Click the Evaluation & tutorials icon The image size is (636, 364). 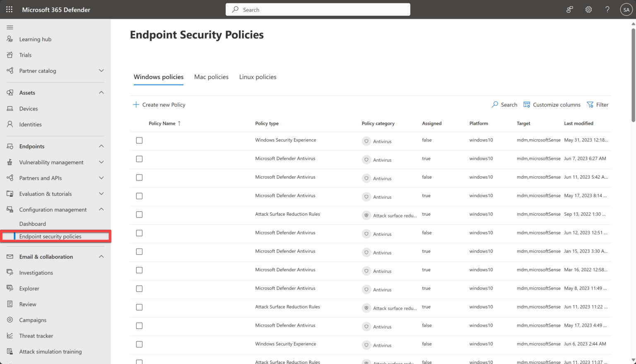[x=10, y=194]
